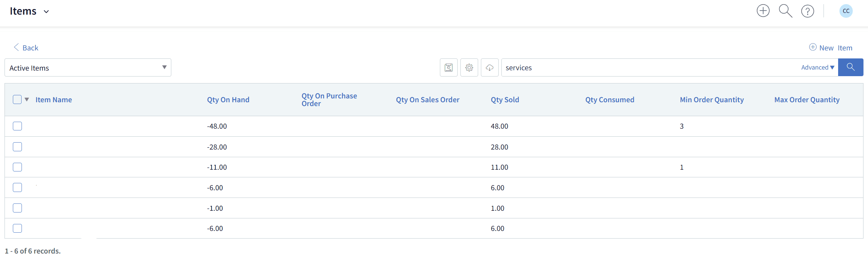The image size is (868, 265).
Task: Click the cloud download export icon
Action: [490, 67]
